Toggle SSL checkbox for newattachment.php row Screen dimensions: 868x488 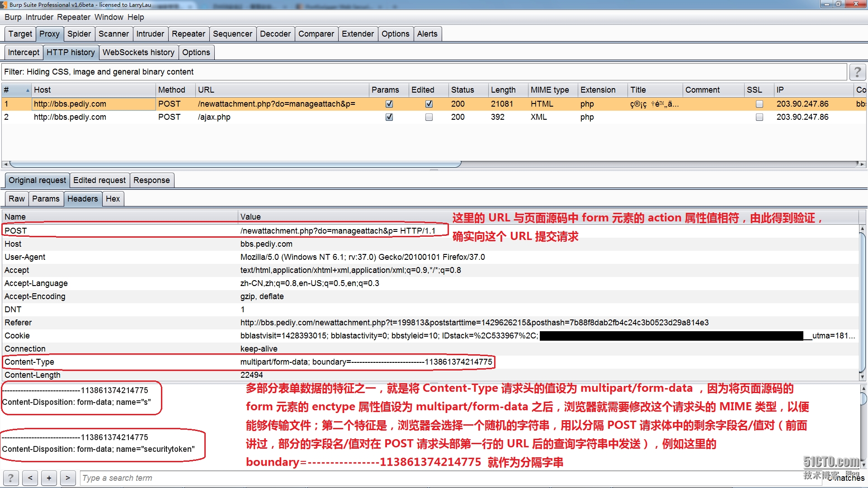759,104
